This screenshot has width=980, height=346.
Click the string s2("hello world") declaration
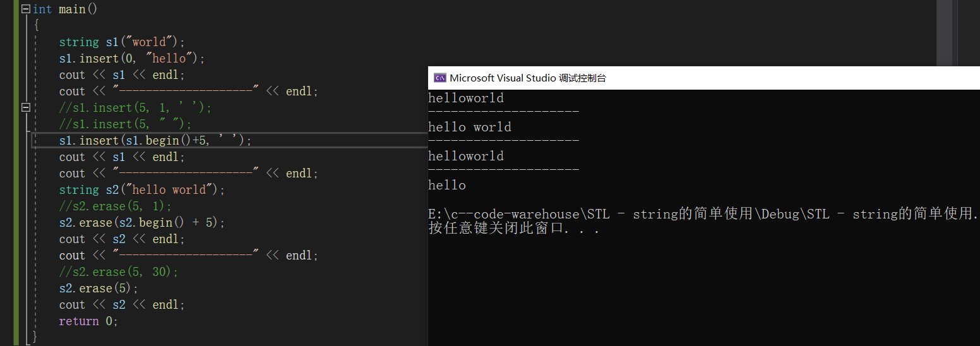[x=141, y=190]
